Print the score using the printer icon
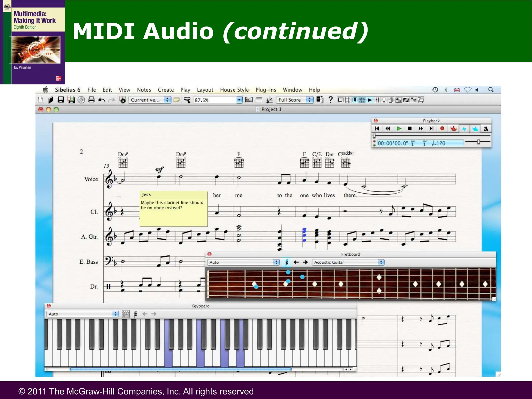 point(91,100)
